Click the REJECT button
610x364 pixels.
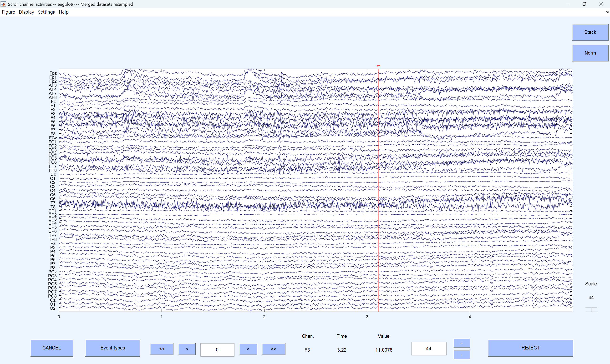click(530, 348)
